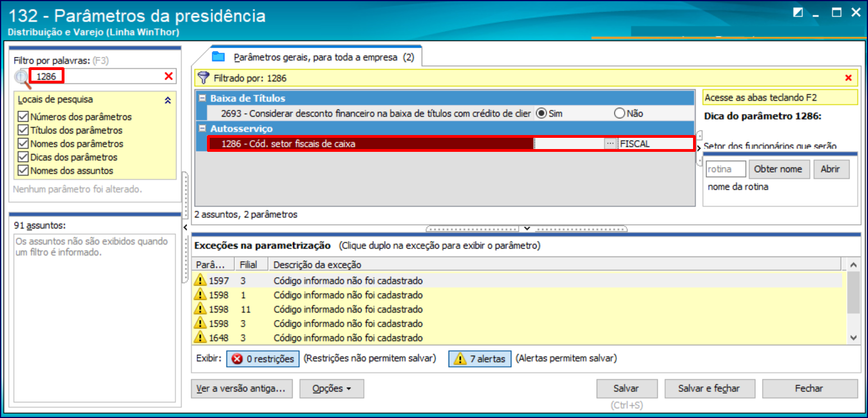Click warning icon for 1598 filial 1
This screenshot has height=418, width=868.
200,295
